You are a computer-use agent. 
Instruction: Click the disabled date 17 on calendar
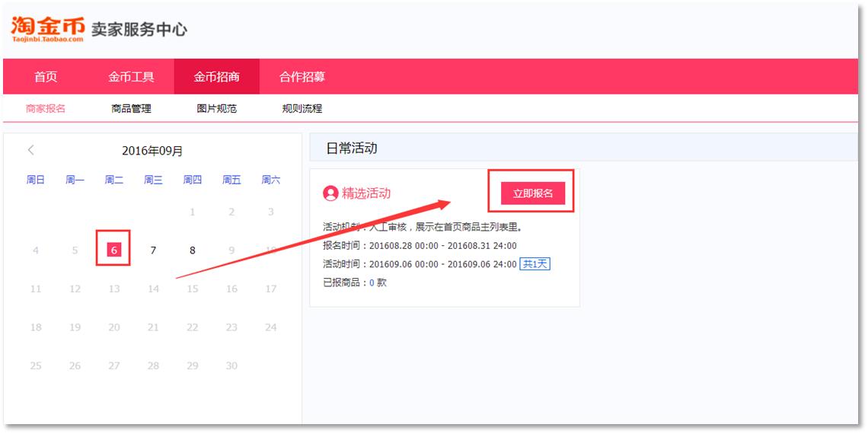coord(271,289)
